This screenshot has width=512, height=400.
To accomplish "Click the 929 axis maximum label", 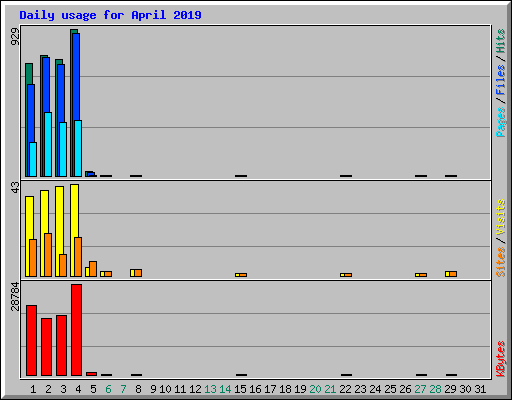I will coord(15,37).
